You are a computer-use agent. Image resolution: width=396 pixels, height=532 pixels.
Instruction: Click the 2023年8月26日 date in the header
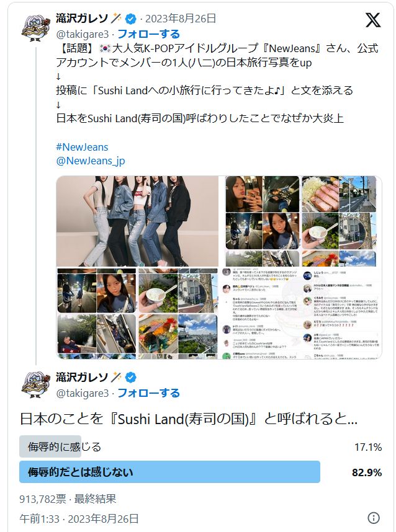[x=181, y=19]
